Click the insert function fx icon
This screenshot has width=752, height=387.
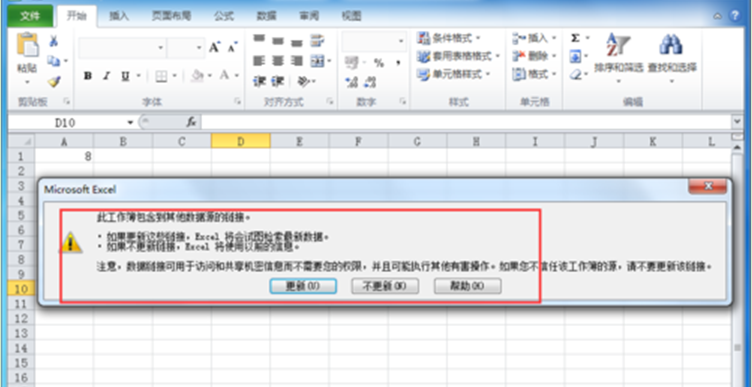pyautogui.click(x=191, y=123)
